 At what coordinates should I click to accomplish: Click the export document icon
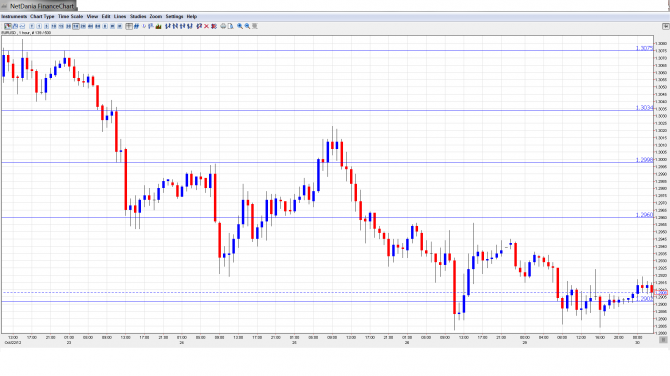point(230,26)
